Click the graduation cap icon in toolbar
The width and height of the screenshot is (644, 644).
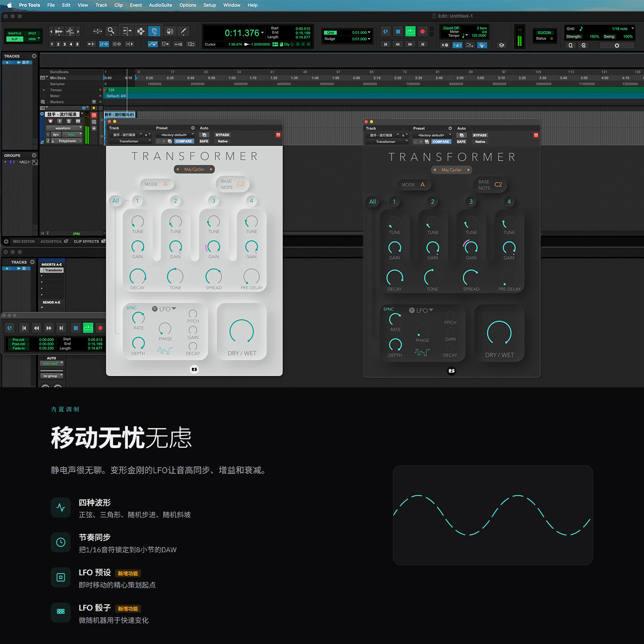pos(502,45)
